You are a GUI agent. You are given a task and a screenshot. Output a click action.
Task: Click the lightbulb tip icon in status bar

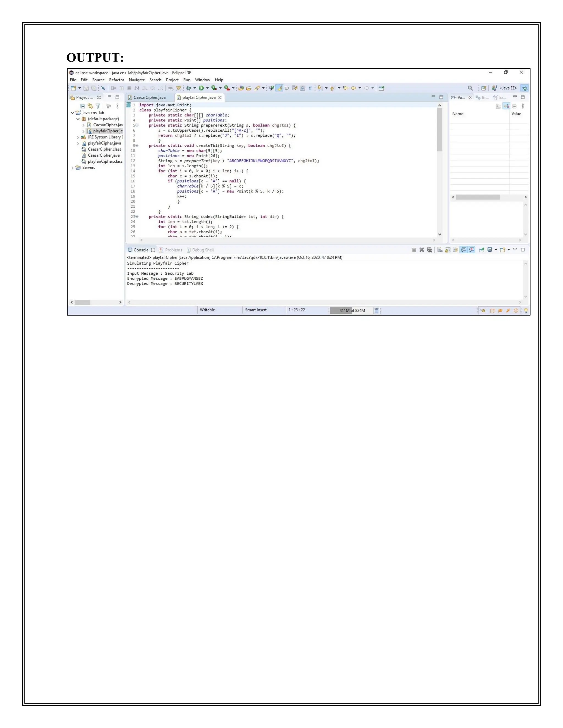pos(526,310)
